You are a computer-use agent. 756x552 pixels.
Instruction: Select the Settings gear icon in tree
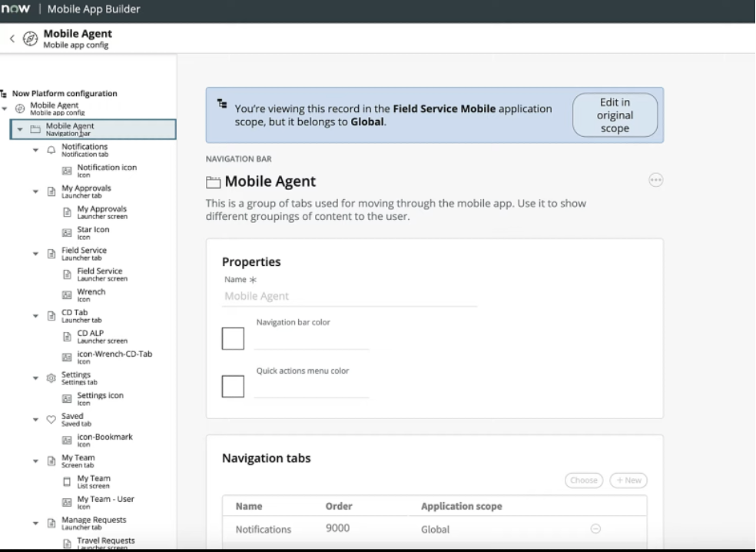point(51,377)
